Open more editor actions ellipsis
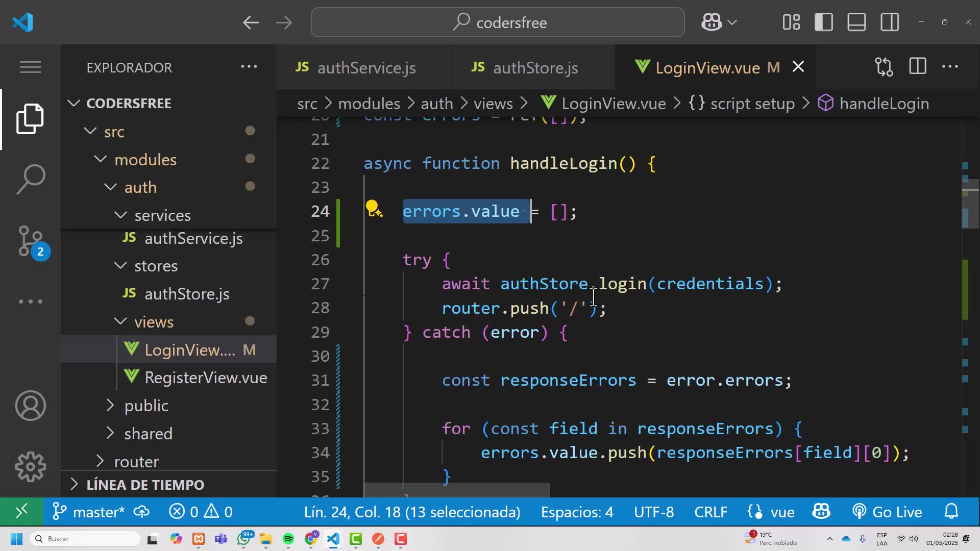Screen dimensions: 980x551 [950, 67]
